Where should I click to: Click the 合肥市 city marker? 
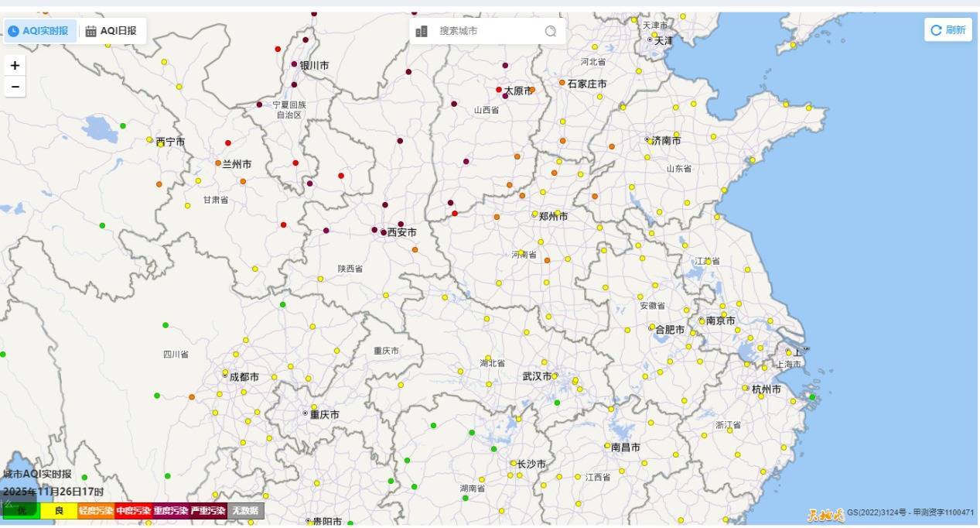(x=651, y=328)
